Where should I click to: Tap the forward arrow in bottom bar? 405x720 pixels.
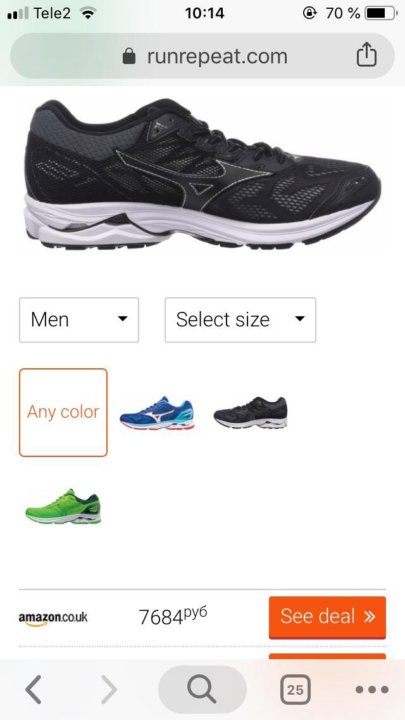(108, 689)
